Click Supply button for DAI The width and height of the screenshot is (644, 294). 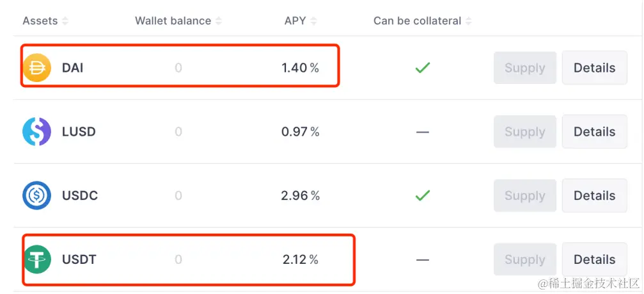pos(525,68)
